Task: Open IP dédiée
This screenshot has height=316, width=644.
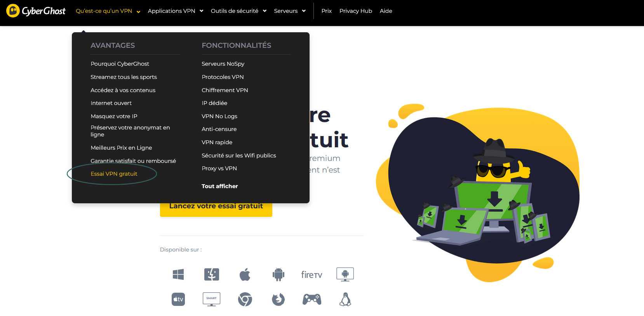Action: [214, 103]
